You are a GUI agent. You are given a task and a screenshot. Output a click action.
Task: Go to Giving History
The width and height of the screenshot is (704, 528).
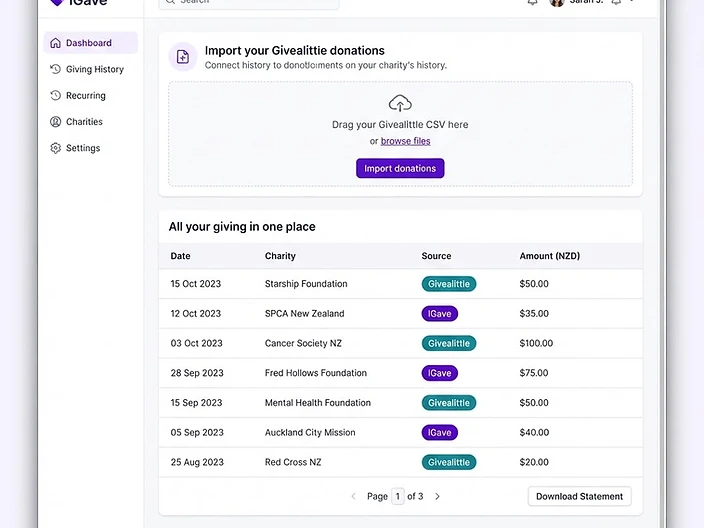(x=90, y=69)
